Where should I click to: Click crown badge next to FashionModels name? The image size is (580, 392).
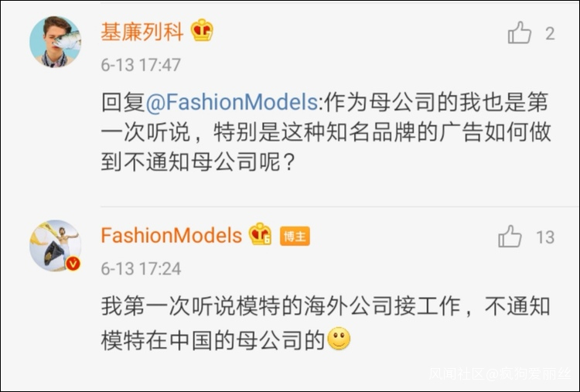(x=260, y=235)
